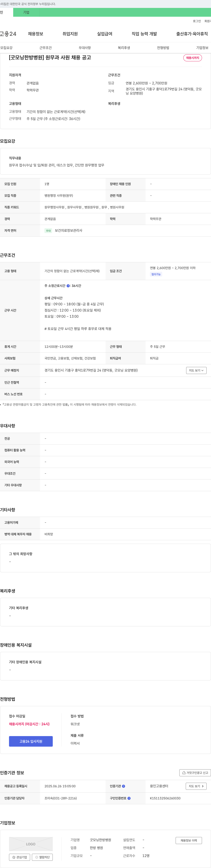Click registration date 2025.06.26 15:05:00
The image size is (211, 868).
pyautogui.click(x=60, y=786)
